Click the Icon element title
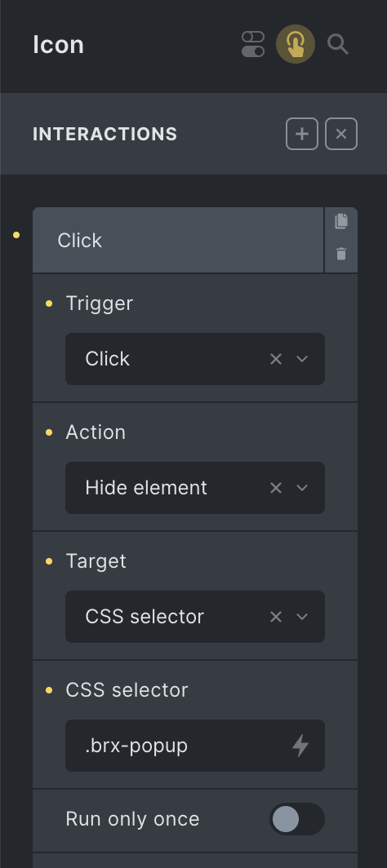This screenshot has height=868, width=387. click(x=58, y=44)
